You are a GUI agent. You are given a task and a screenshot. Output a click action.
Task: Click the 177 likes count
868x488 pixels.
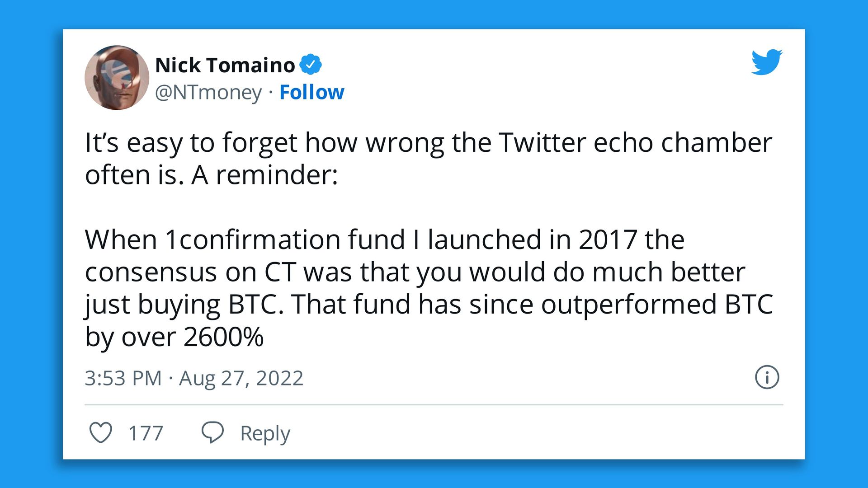tap(146, 433)
